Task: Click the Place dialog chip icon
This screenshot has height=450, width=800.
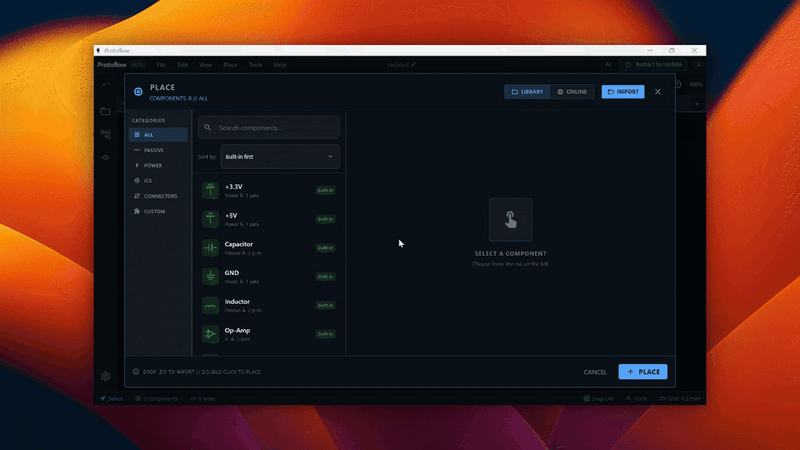Action: pyautogui.click(x=138, y=92)
